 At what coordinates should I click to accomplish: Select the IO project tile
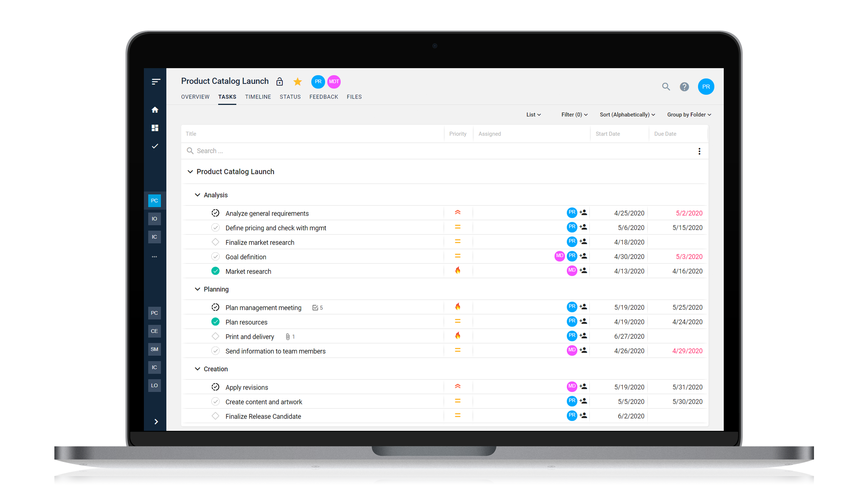154,219
